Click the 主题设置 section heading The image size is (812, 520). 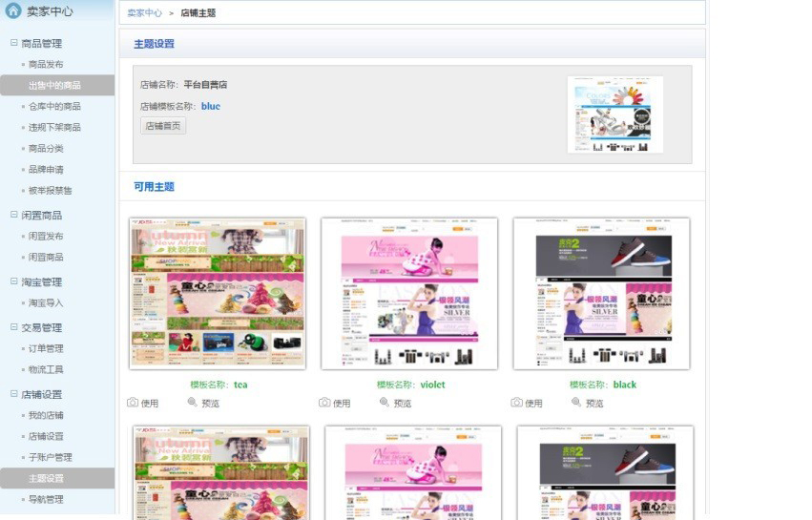click(x=155, y=44)
